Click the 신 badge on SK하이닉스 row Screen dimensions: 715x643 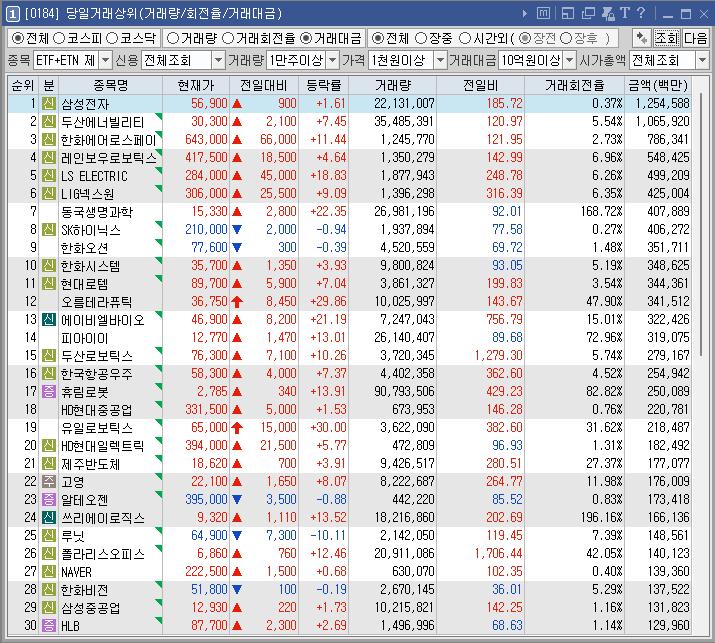(48, 229)
